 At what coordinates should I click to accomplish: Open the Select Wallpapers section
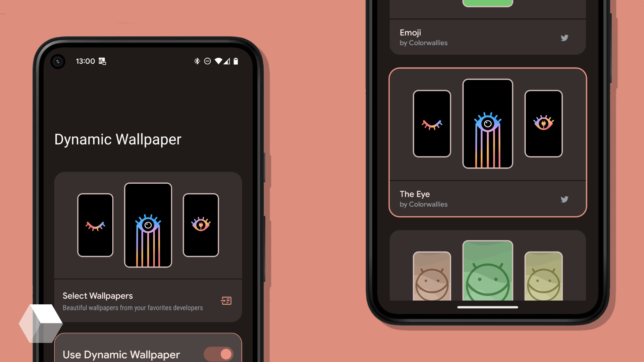[148, 301]
